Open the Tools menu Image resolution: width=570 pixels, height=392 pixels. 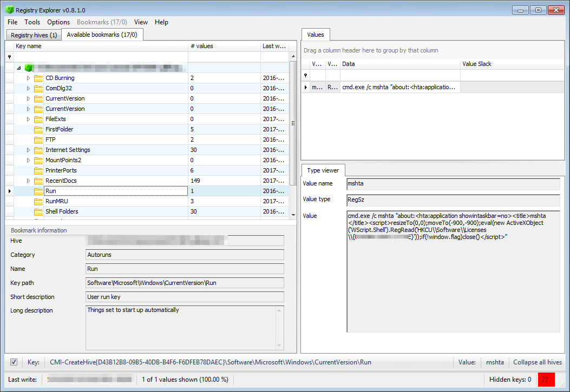pyautogui.click(x=32, y=22)
